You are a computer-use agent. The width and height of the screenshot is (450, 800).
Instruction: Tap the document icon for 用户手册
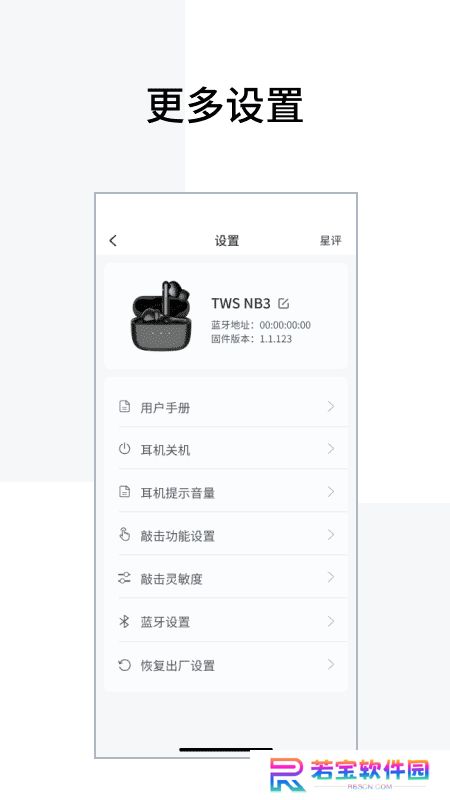(x=124, y=407)
